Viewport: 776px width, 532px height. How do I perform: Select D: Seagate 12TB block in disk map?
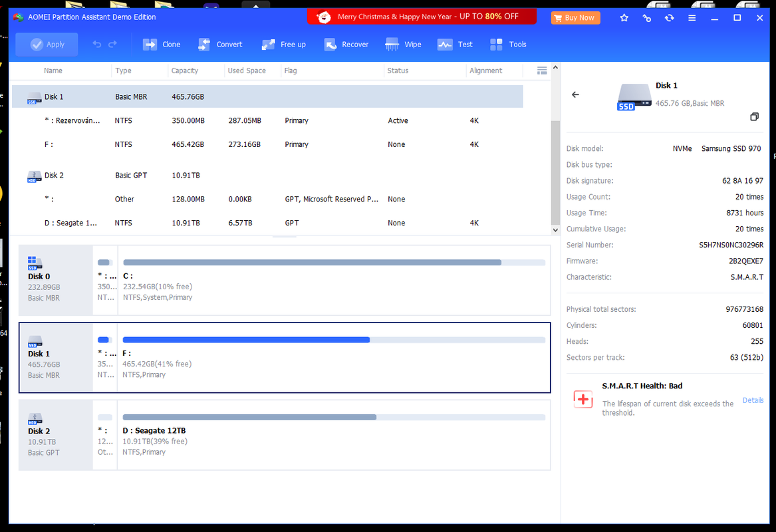[x=334, y=435]
